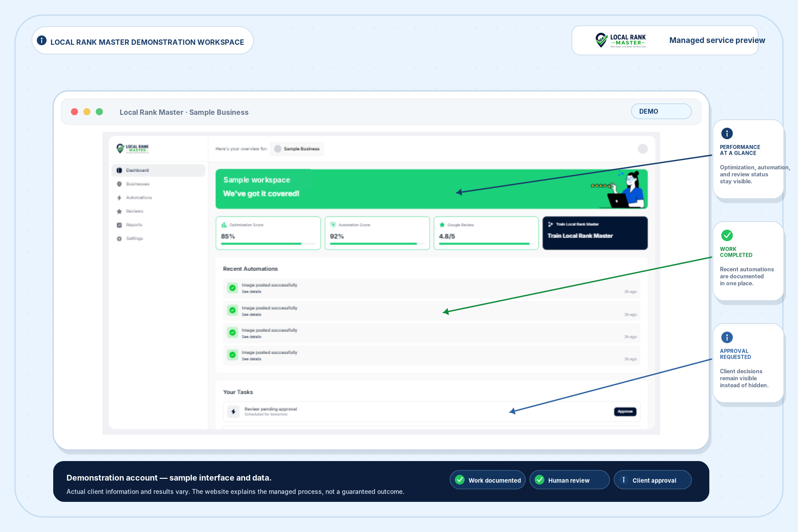The width and height of the screenshot is (798, 532).
Task: Click the green window button in title bar
Action: point(99,112)
